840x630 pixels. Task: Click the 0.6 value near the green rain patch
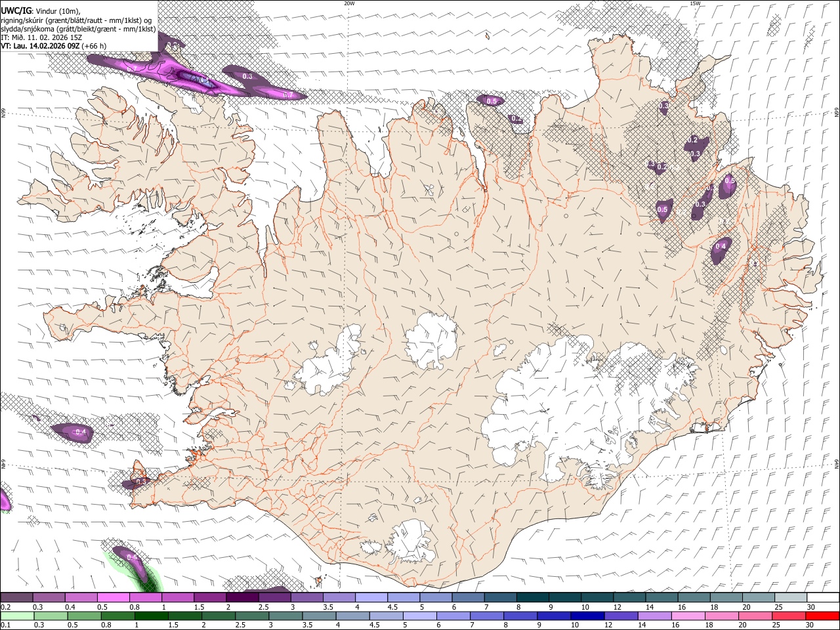131,557
